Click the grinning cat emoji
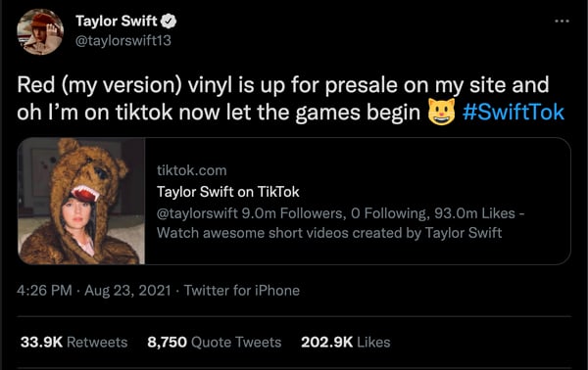Image resolution: width=588 pixels, height=370 pixels. coord(442,112)
